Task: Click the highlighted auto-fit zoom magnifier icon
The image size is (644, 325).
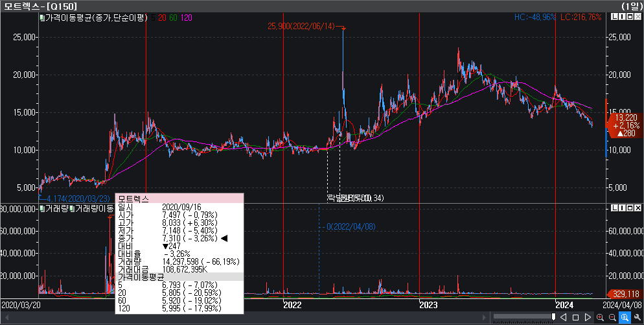Action: point(625,317)
